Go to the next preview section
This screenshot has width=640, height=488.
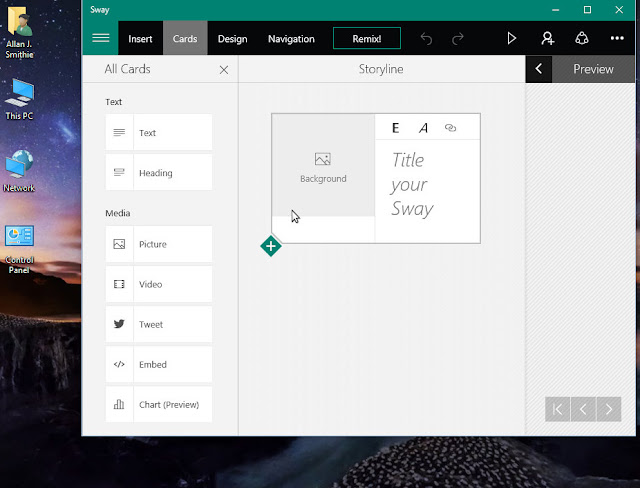click(x=609, y=409)
